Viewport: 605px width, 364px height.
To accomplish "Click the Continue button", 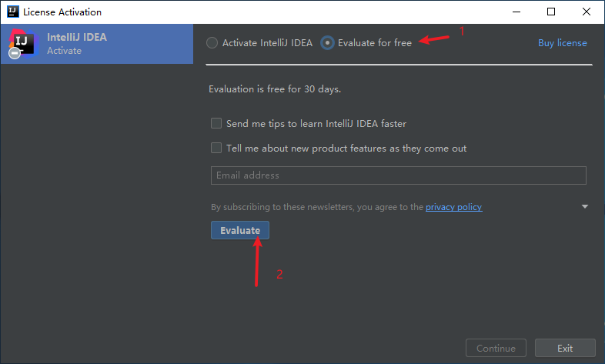I will point(496,348).
